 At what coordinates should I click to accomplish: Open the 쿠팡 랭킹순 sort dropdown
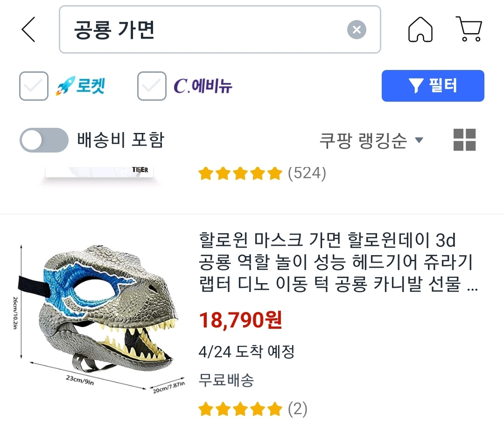point(363,140)
